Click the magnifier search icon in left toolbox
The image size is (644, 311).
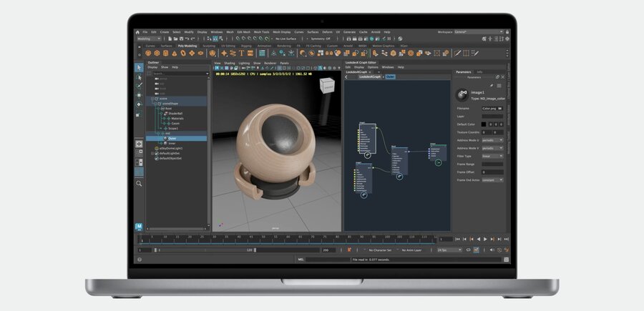pyautogui.click(x=139, y=184)
